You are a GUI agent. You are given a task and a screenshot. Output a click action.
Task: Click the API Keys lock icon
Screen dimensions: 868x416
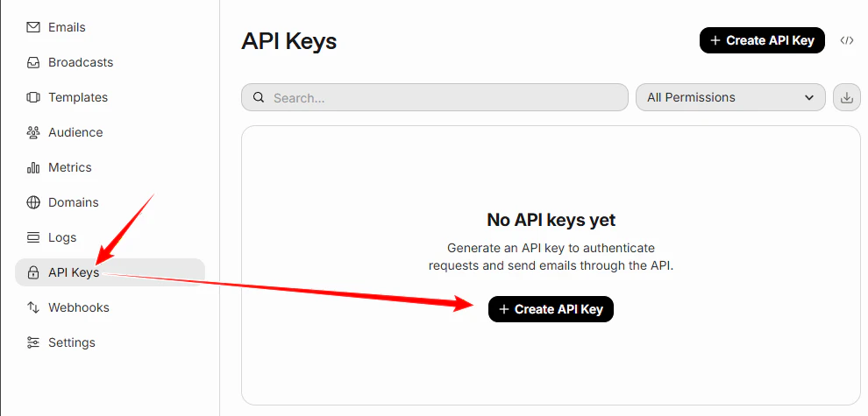(x=33, y=272)
